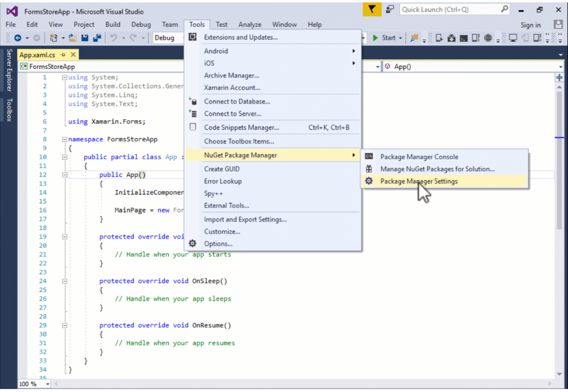This screenshot has width=568, height=392.
Task: Open the Options menu entry
Action: point(273,244)
